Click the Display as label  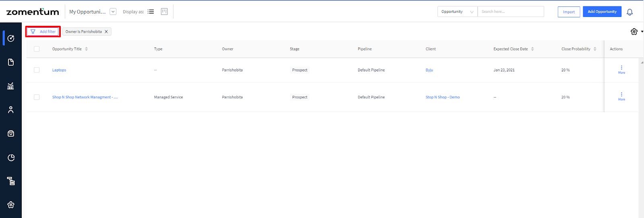click(x=133, y=12)
